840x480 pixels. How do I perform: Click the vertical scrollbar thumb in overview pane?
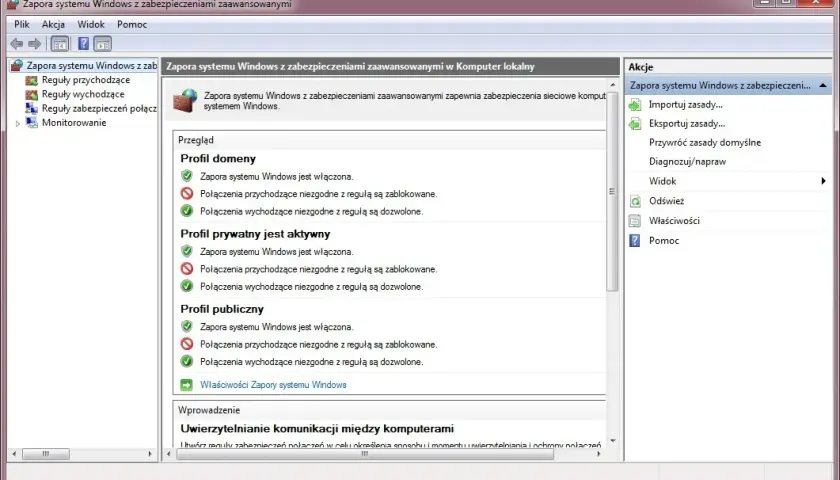click(612, 192)
